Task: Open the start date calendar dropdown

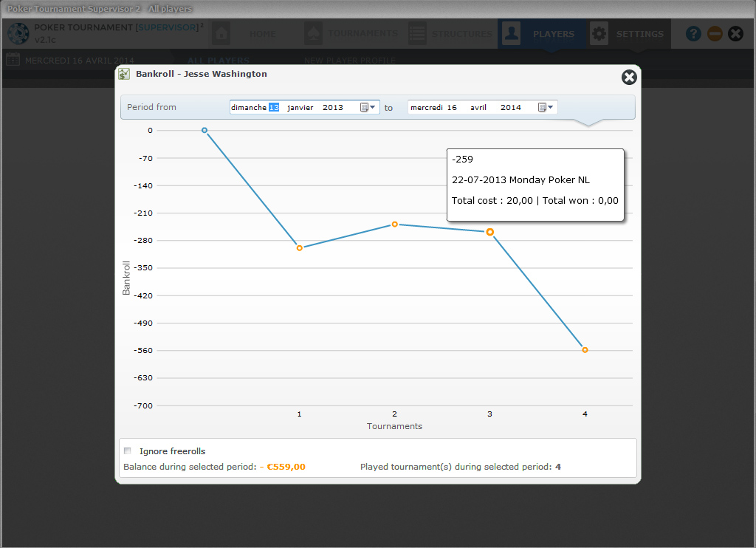Action: point(368,107)
